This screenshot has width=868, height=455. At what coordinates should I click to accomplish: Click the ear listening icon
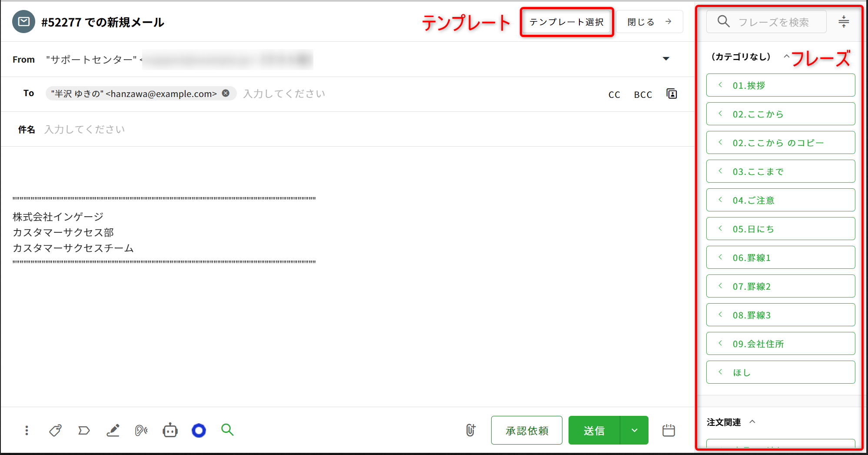pyautogui.click(x=141, y=430)
